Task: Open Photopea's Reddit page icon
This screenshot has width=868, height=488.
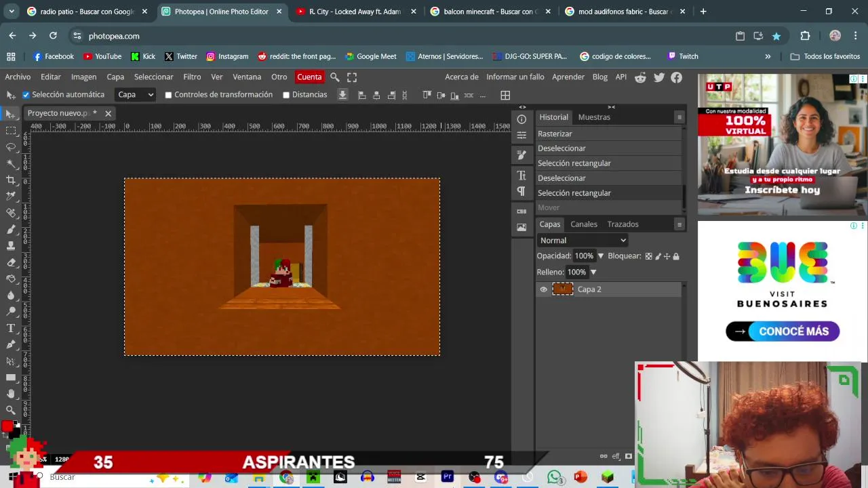Action: [x=640, y=77]
